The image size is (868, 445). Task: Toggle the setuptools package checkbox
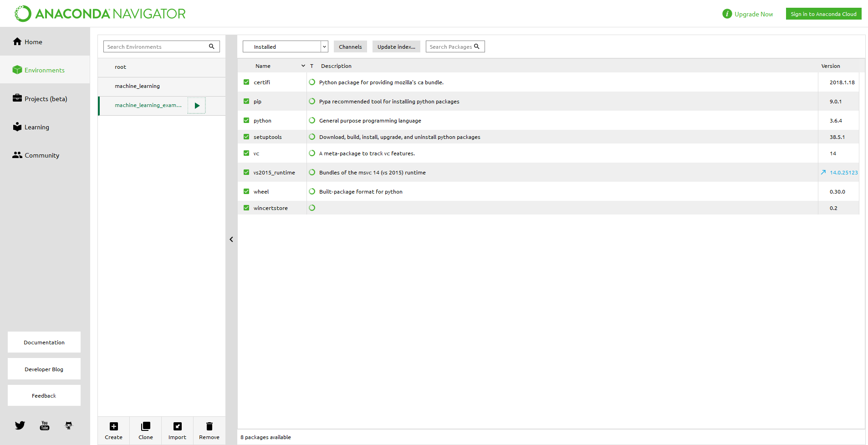pos(246,137)
